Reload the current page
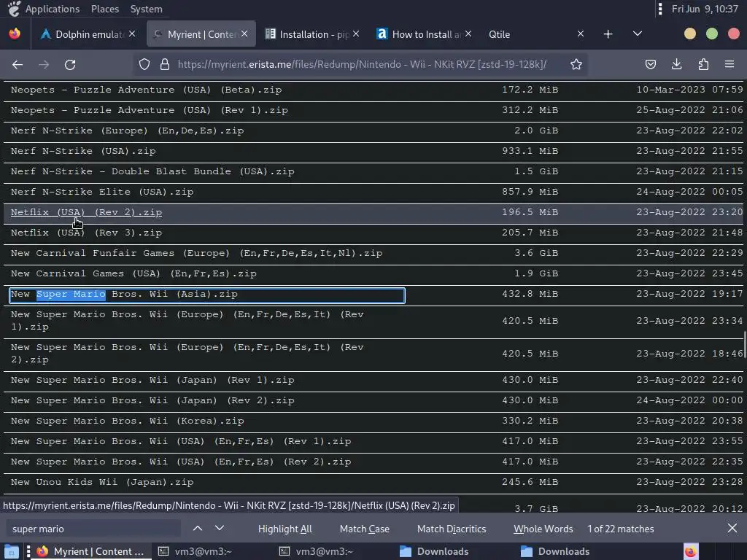747x560 pixels. [x=70, y=65]
